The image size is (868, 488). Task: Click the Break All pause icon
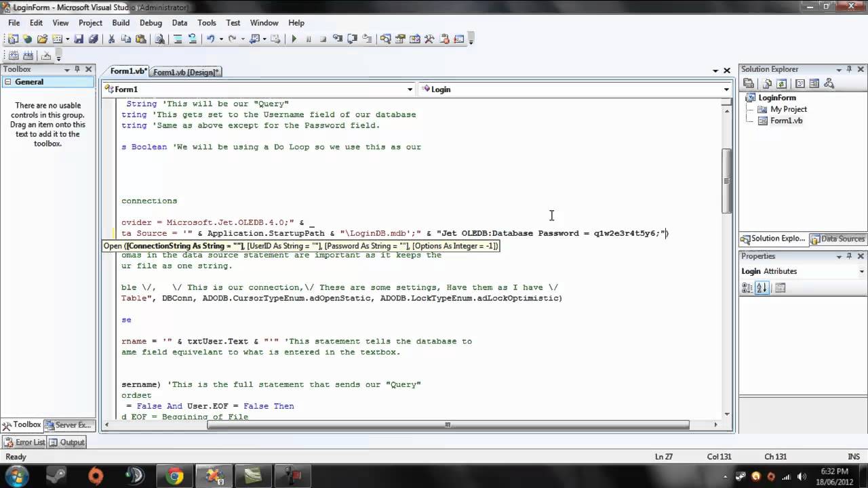[x=309, y=39]
